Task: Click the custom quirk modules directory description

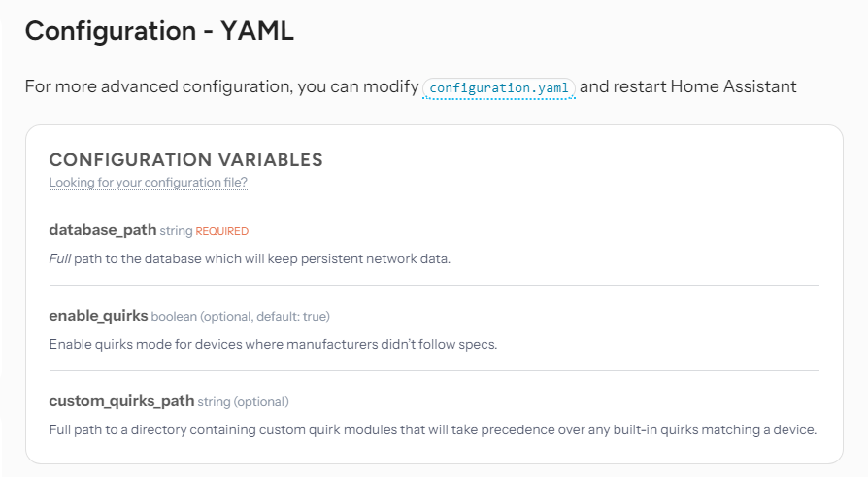Action: 432,430
